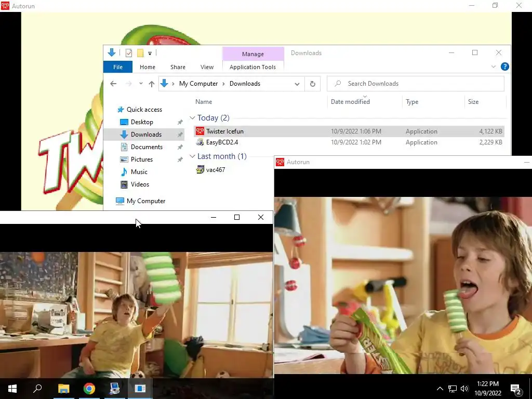This screenshot has height=399, width=532.
Task: Go back in Explorer navigation
Action: (113, 84)
